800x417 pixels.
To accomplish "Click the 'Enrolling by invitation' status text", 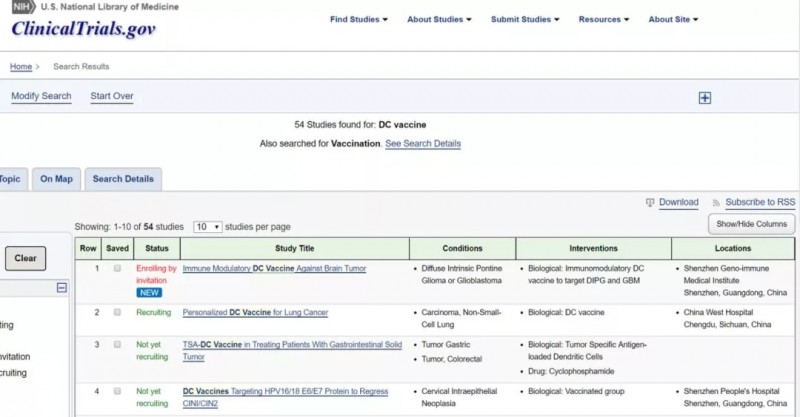I will coord(156,275).
